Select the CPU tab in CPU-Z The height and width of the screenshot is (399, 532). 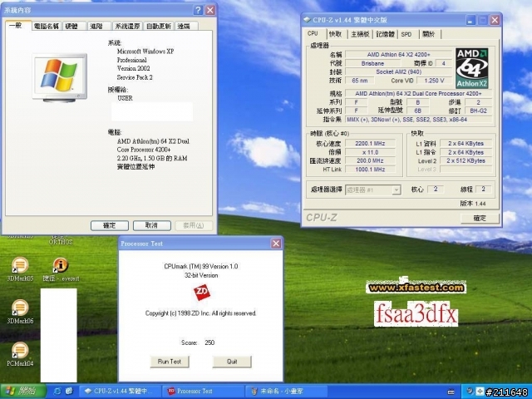pos(313,33)
